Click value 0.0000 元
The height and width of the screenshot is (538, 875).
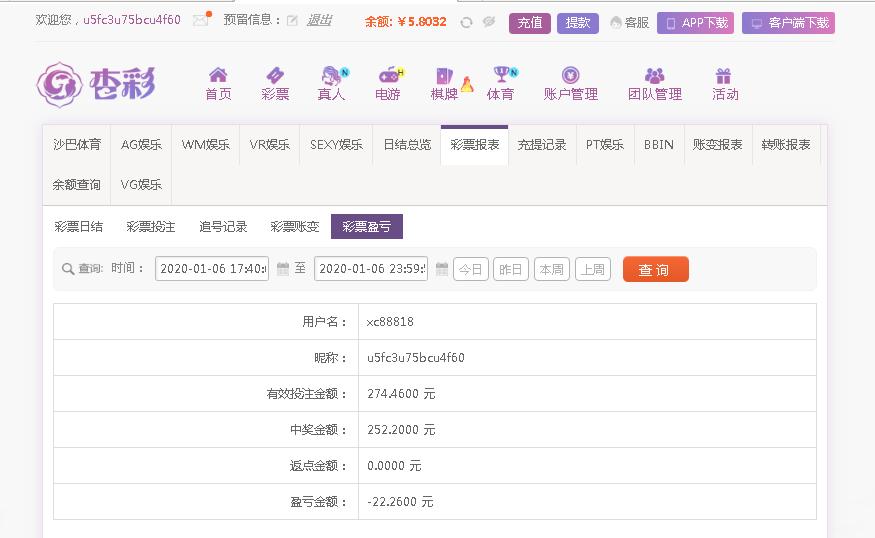click(x=394, y=466)
